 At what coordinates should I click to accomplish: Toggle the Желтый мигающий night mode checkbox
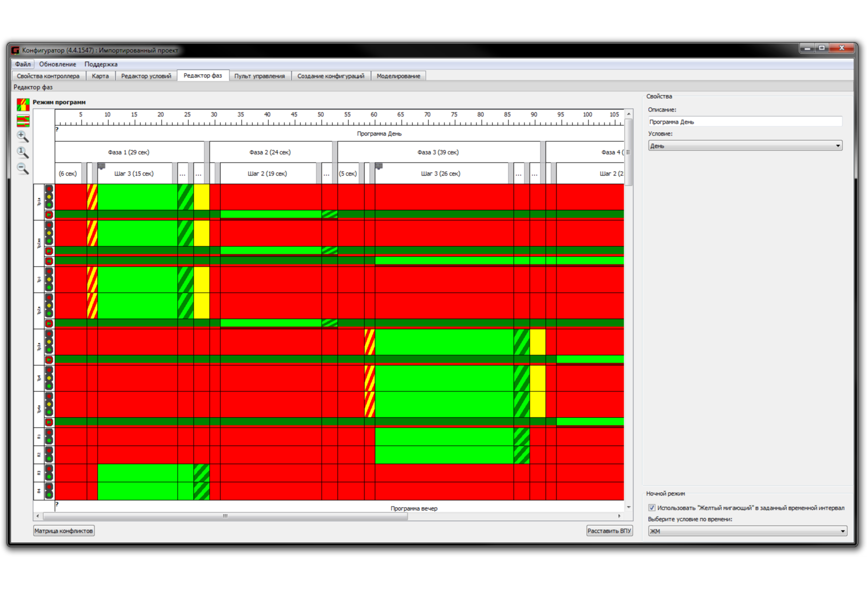coord(651,508)
